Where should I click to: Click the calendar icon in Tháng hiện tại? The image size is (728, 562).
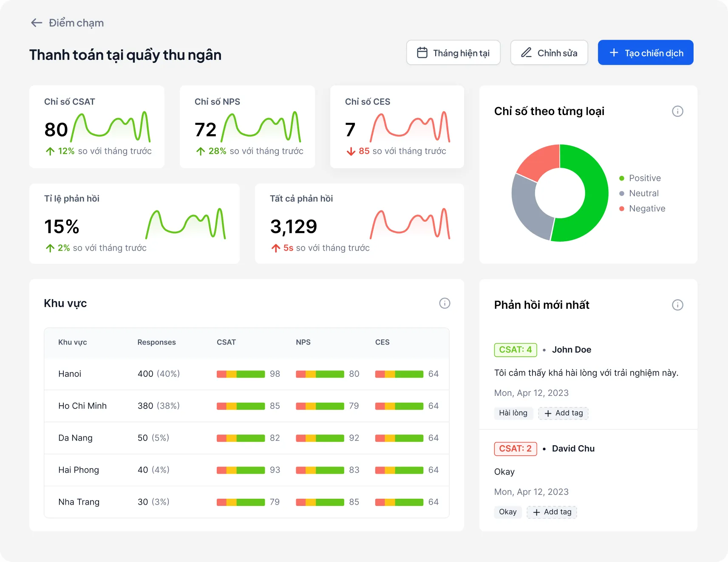point(422,53)
